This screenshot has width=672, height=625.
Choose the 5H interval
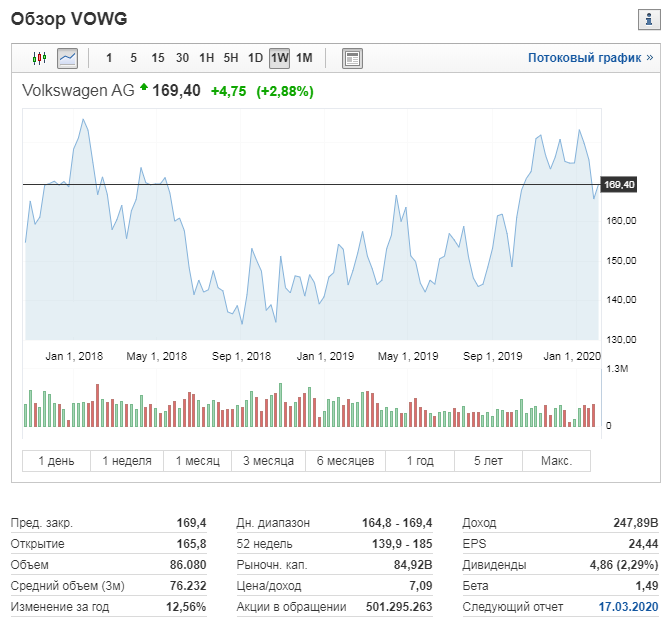point(231,58)
